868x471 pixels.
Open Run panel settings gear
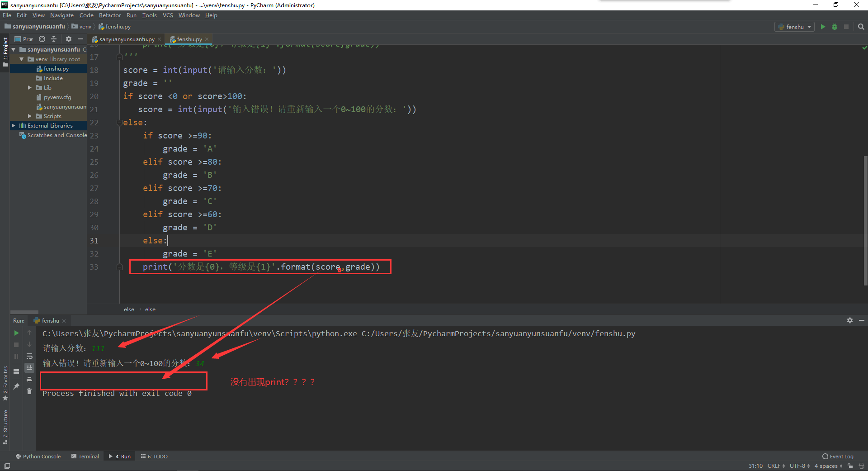click(850, 320)
